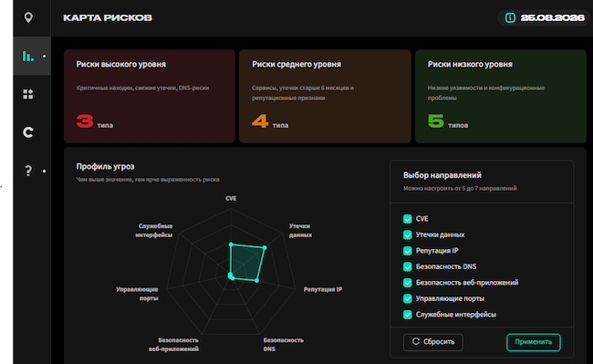Image resolution: width=593 pixels, height=364 pixels.
Task: Click the Служебные интерфейсы chart label
Action: 154,230
